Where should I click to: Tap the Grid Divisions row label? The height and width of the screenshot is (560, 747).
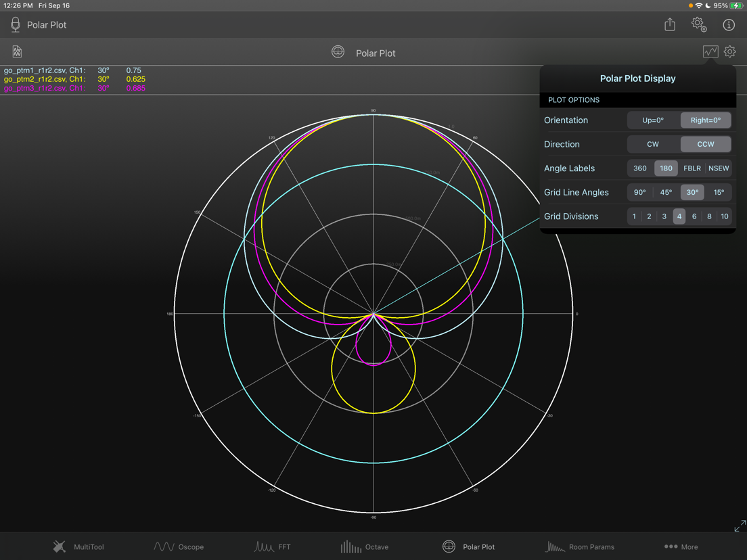[571, 216]
